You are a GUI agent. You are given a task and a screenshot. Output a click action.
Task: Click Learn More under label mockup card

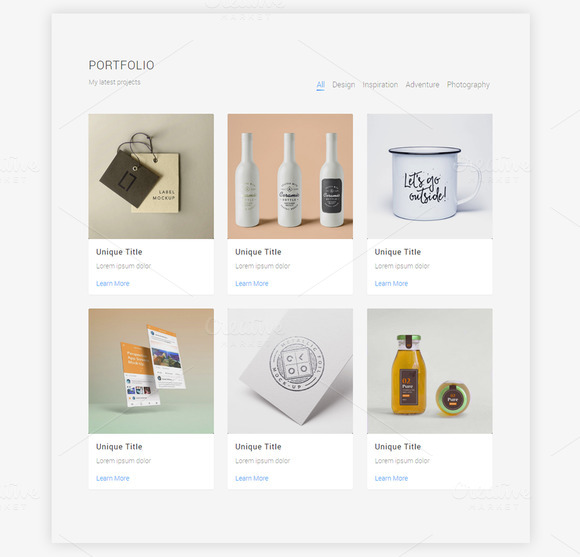pyautogui.click(x=113, y=284)
